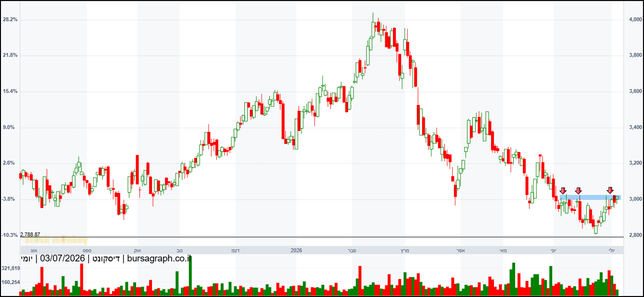Viewport: 644px width, 297px height.
Task: Click the 28.2% percentage axis label
Action: [x=10, y=20]
